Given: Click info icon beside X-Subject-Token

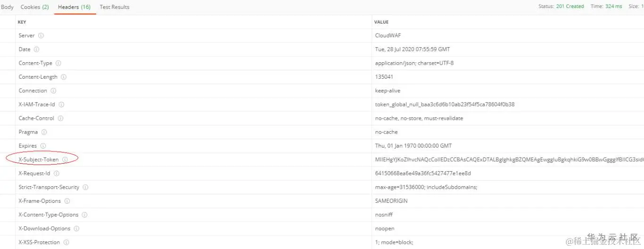Looking at the screenshot, I should pyautogui.click(x=65, y=160).
